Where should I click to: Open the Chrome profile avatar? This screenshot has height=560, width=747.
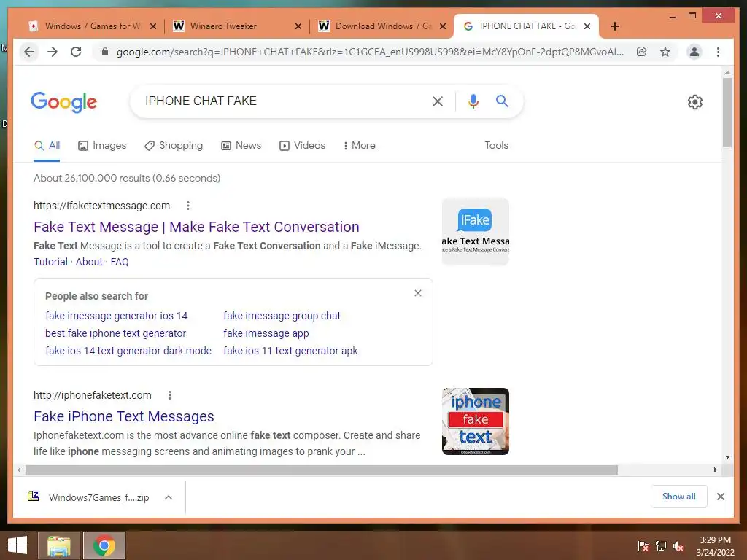(x=694, y=52)
